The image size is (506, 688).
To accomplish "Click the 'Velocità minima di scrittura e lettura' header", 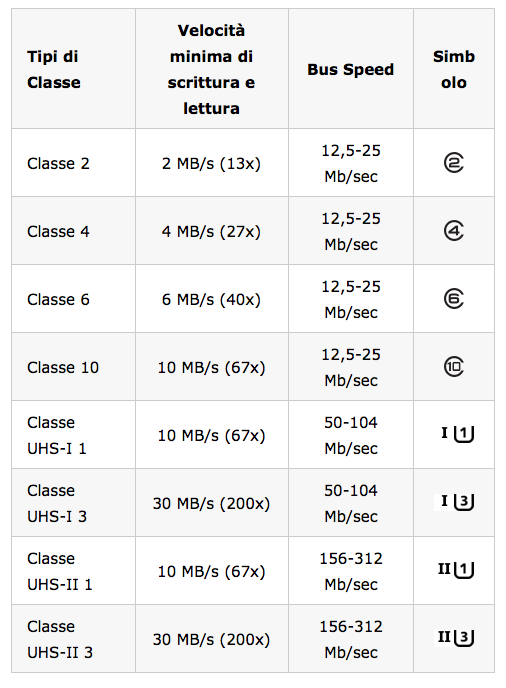I will [x=212, y=69].
